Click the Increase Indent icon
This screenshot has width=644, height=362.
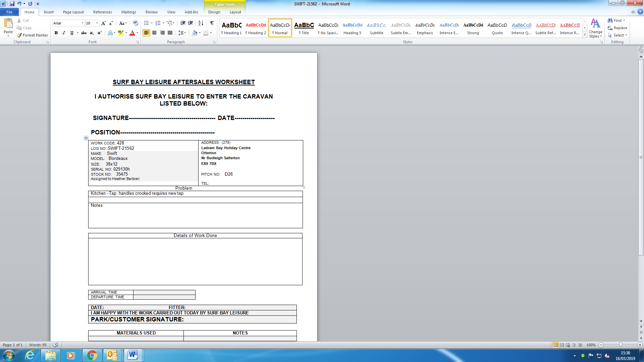coord(191,23)
